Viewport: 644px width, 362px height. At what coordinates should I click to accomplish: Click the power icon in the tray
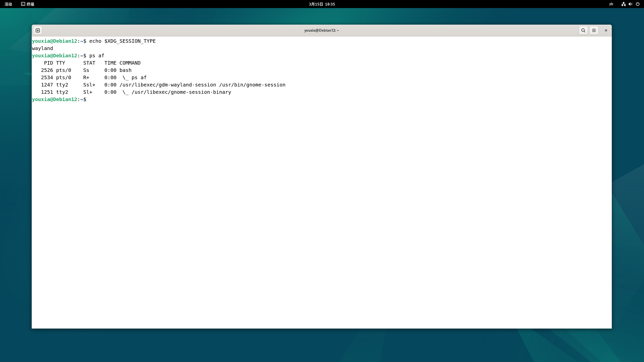[638, 4]
